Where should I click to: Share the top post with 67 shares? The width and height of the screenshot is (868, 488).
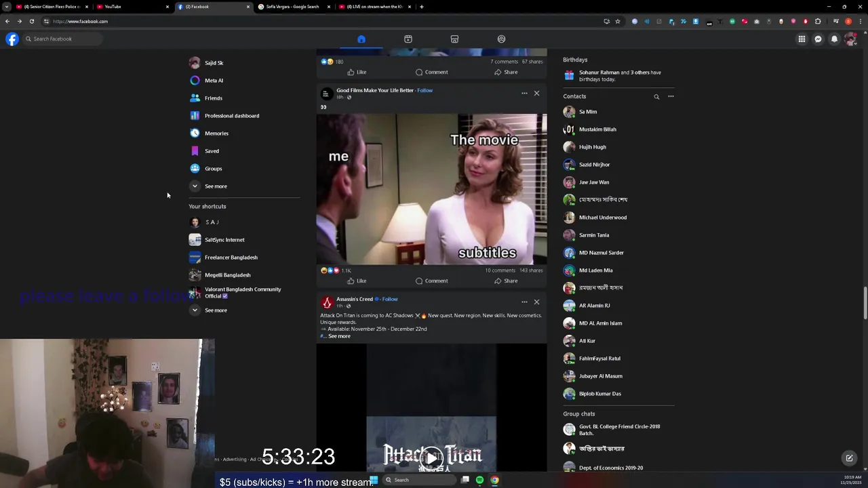506,72
